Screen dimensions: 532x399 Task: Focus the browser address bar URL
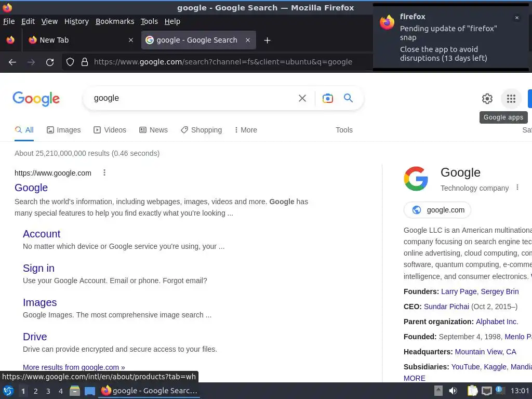click(223, 62)
